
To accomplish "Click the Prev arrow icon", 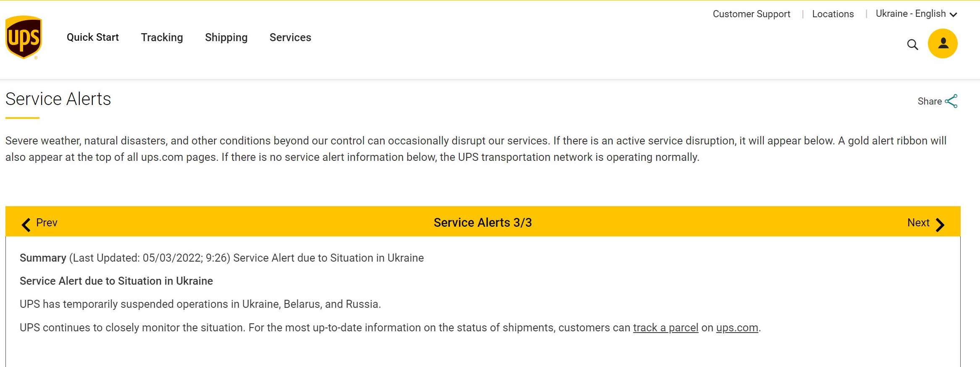I will (26, 224).
